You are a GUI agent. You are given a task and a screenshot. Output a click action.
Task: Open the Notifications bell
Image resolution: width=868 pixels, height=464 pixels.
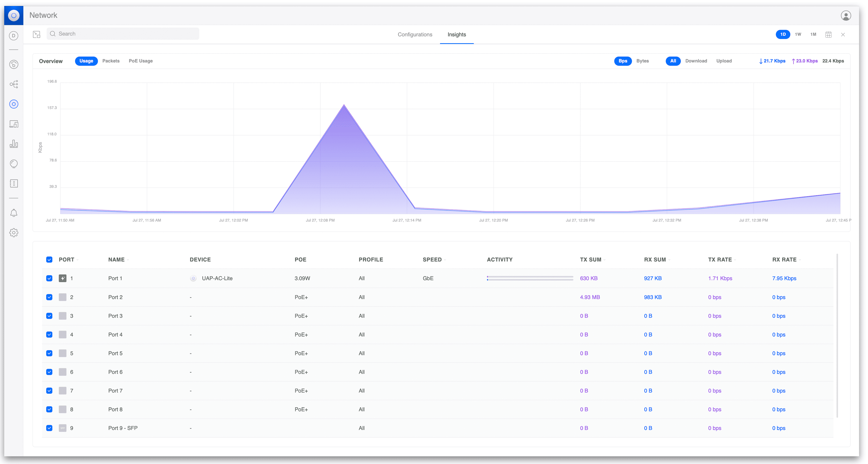13,213
